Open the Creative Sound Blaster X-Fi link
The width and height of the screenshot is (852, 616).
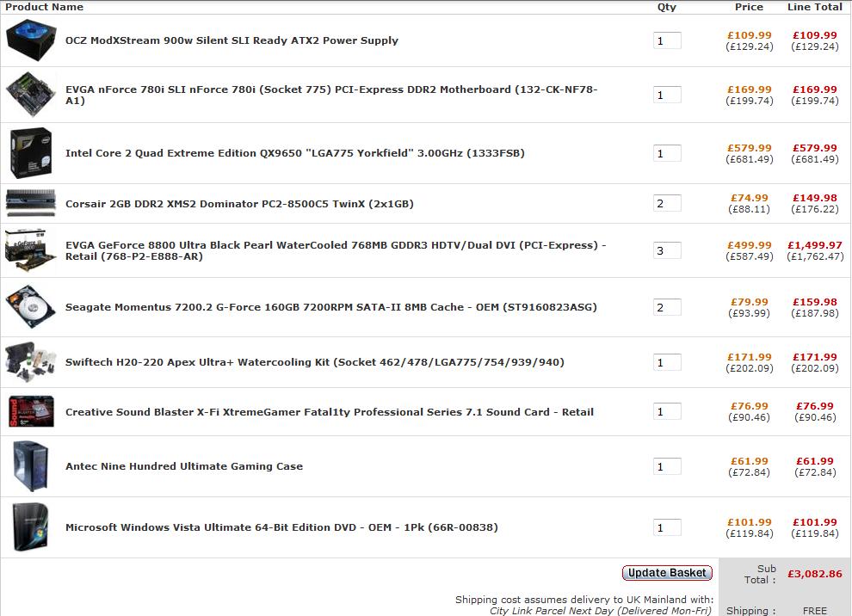coord(330,412)
